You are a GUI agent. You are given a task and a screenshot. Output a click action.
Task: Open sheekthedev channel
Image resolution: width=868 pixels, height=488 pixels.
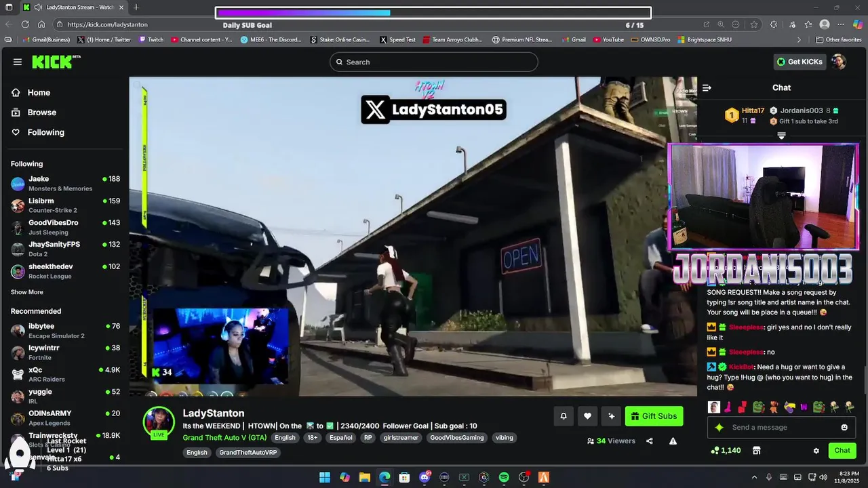point(65,271)
